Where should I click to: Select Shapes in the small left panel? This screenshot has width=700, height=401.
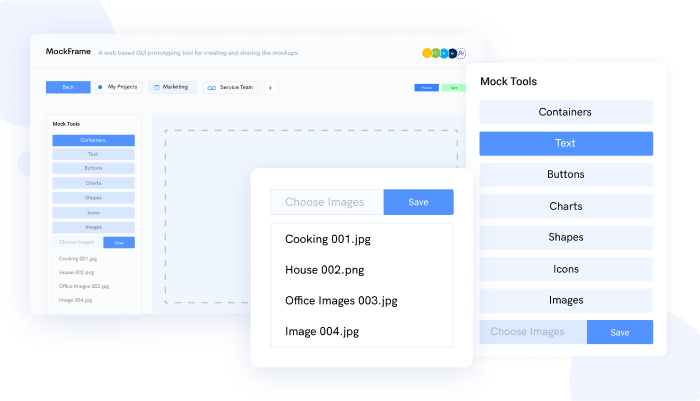pyautogui.click(x=93, y=198)
